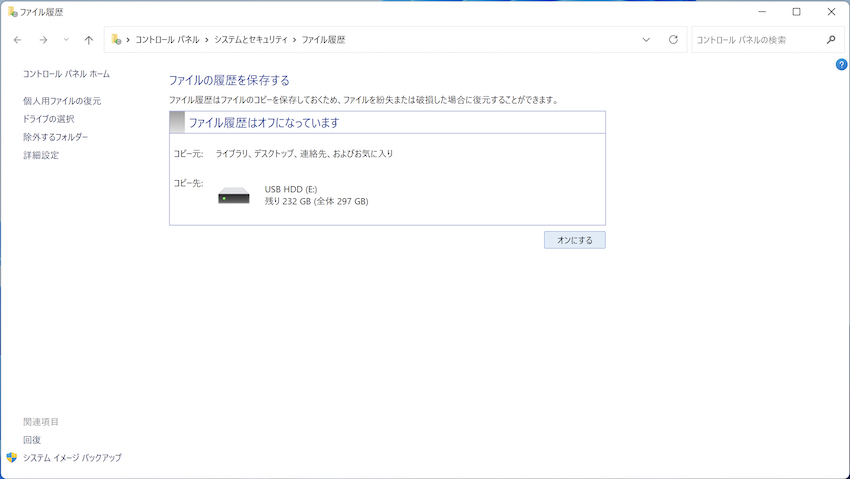Viewport: 850px width, 479px height.
Task: Open 個人用ファイルの復元
Action: [62, 101]
